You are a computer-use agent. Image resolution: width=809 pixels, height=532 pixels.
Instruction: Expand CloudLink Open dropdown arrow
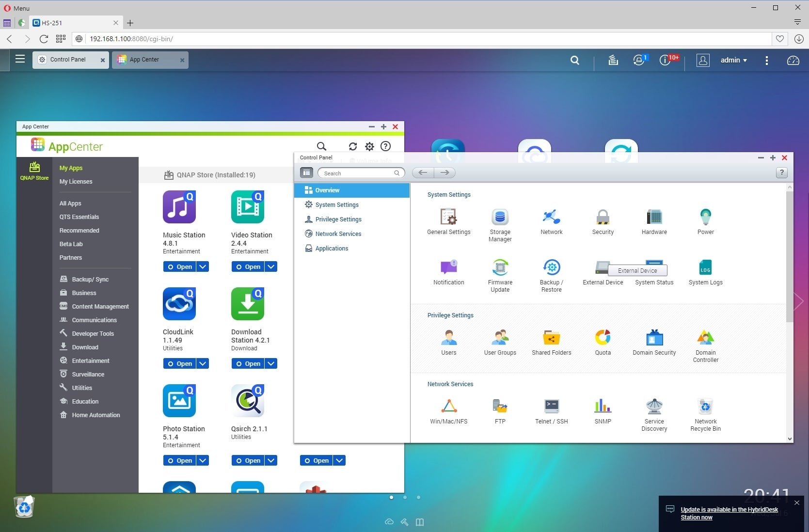click(x=203, y=363)
